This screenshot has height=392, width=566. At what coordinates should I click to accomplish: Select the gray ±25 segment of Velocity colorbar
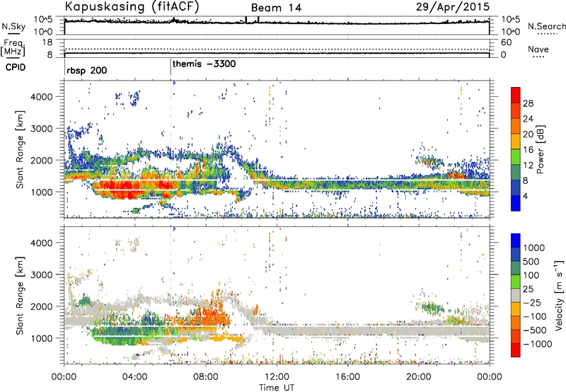516,295
